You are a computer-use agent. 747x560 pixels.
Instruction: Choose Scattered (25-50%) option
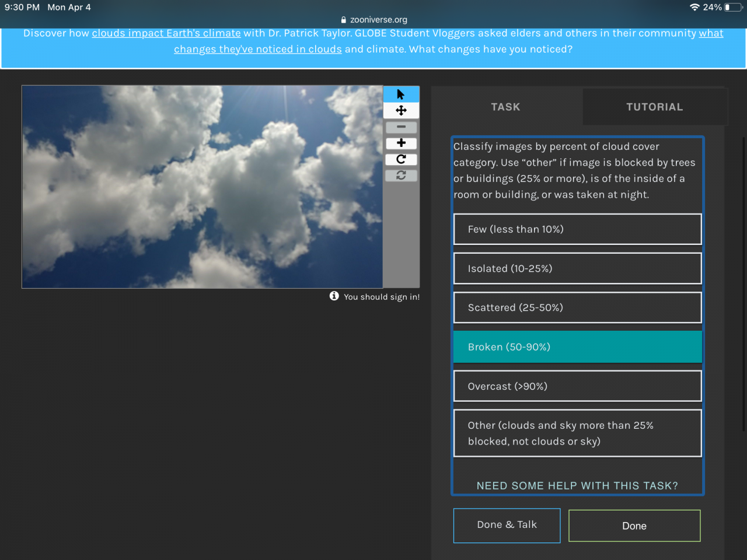click(578, 307)
